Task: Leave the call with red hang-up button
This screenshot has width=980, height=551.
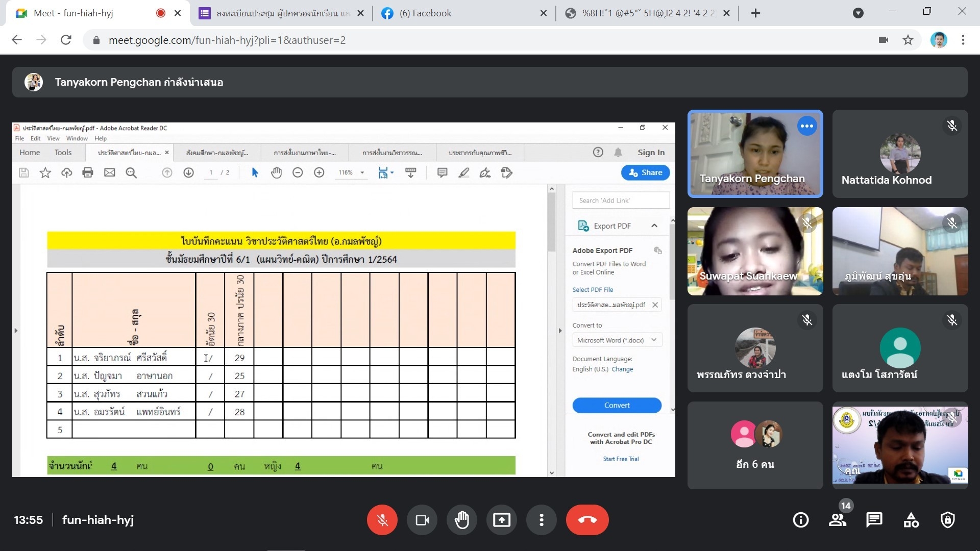Action: coord(587,520)
